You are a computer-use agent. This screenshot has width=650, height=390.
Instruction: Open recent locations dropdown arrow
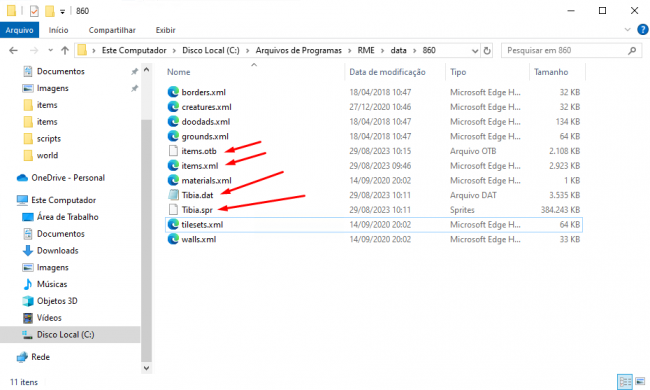pos(51,51)
